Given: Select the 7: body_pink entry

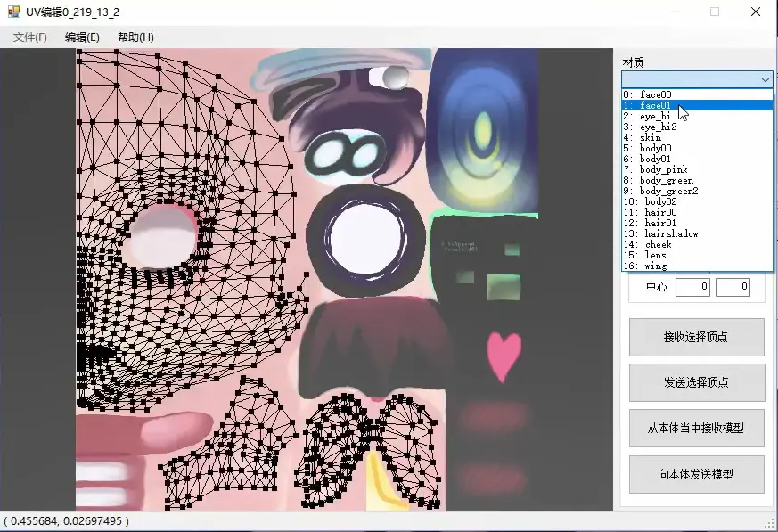Looking at the screenshot, I should pos(697,169).
